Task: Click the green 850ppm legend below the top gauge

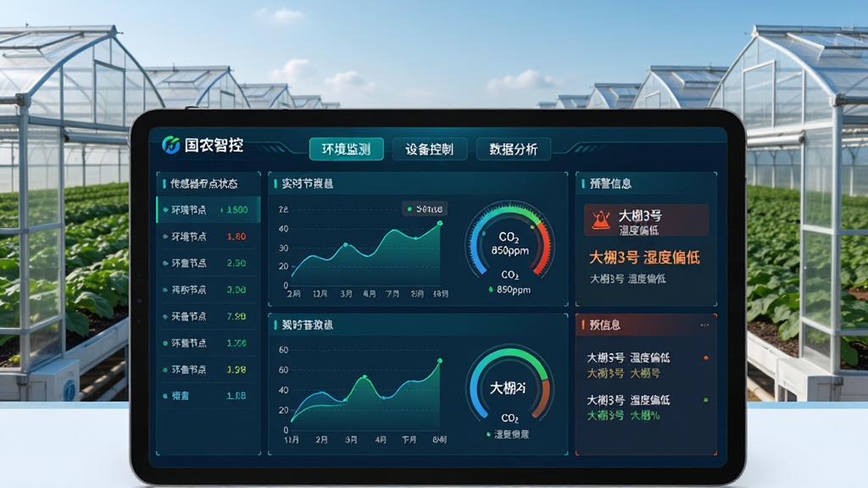Action: pyautogui.click(x=509, y=290)
